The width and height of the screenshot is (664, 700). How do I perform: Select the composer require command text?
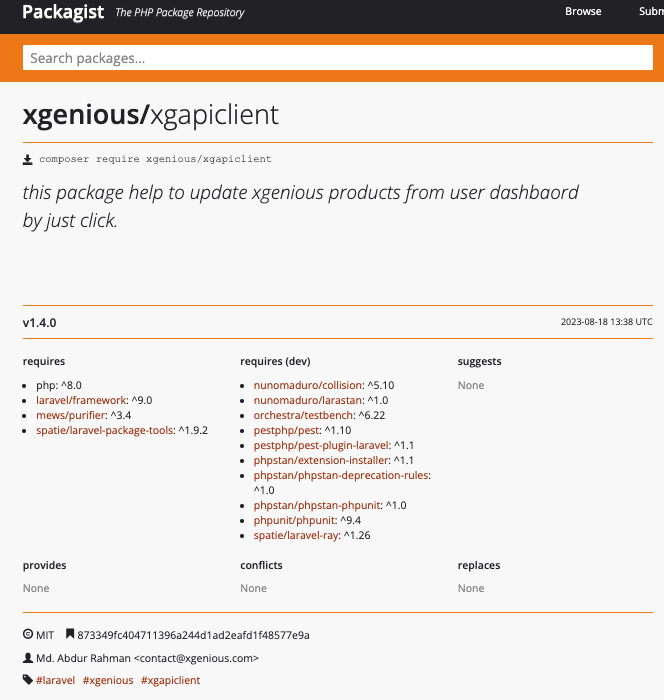pos(155,159)
